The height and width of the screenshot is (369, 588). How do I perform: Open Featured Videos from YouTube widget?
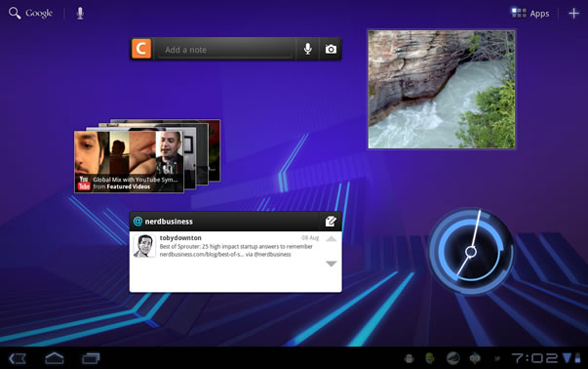point(129,186)
